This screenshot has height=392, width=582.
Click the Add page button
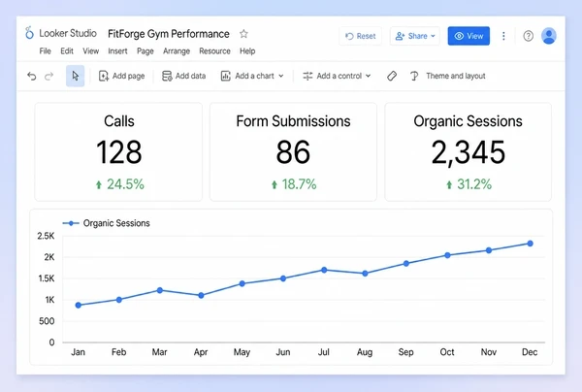click(x=122, y=76)
